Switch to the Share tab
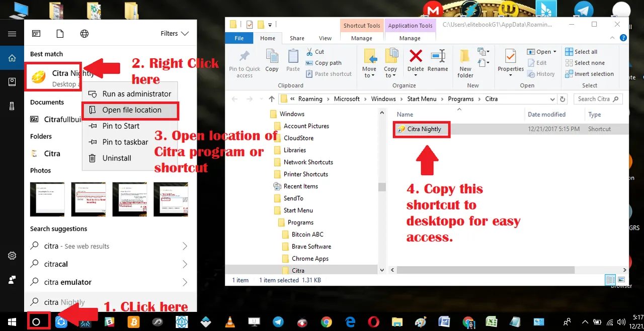Screen dimensions: 644x331 click(297, 38)
